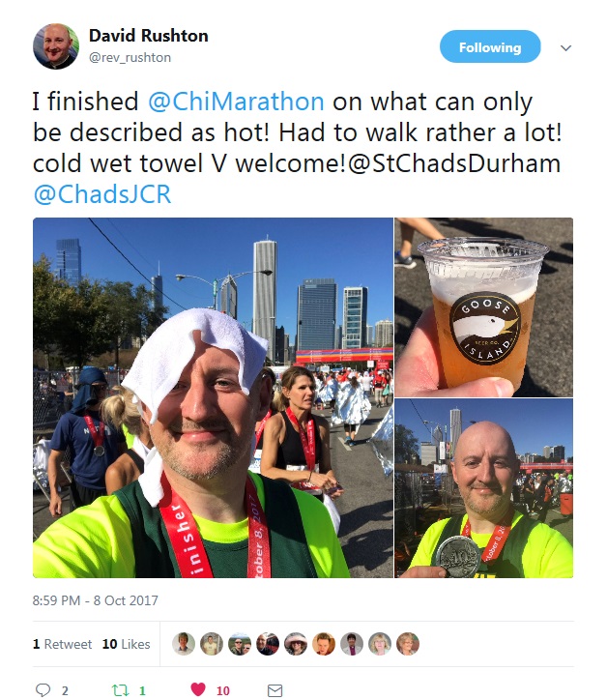Click the red heart like icon

click(x=198, y=689)
